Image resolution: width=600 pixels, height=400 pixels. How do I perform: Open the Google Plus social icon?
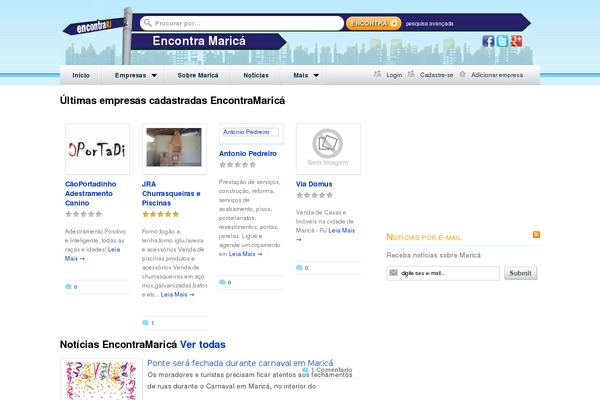(516, 41)
